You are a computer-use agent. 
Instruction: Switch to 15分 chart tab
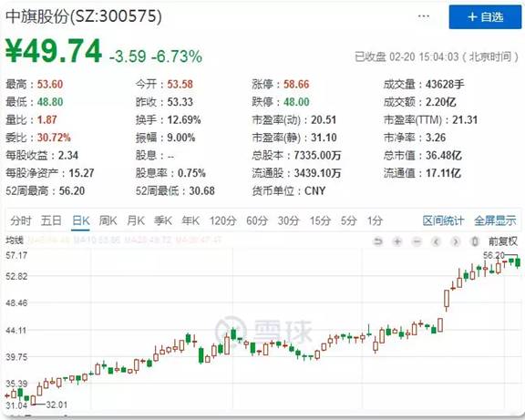click(x=320, y=220)
